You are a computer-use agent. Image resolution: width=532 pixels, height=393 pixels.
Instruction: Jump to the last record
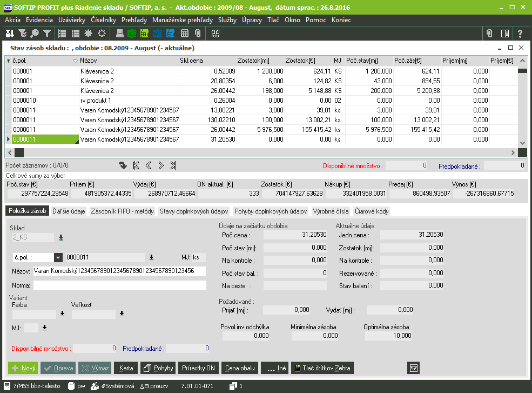[x=173, y=165]
